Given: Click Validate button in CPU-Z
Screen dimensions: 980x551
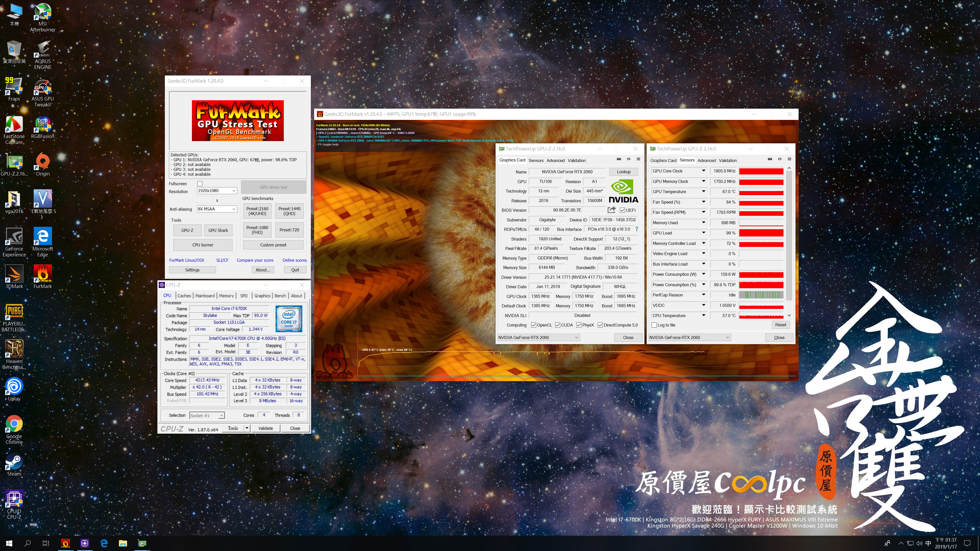Looking at the screenshot, I should point(265,428).
